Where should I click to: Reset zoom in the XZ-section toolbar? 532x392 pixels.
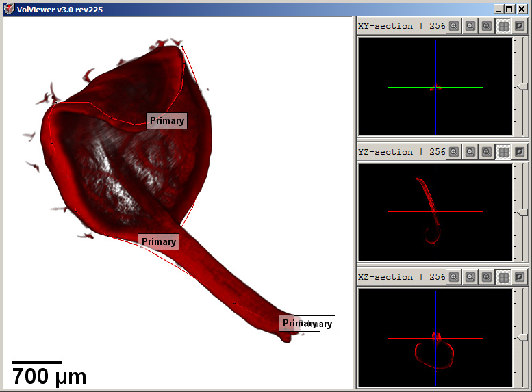point(486,277)
